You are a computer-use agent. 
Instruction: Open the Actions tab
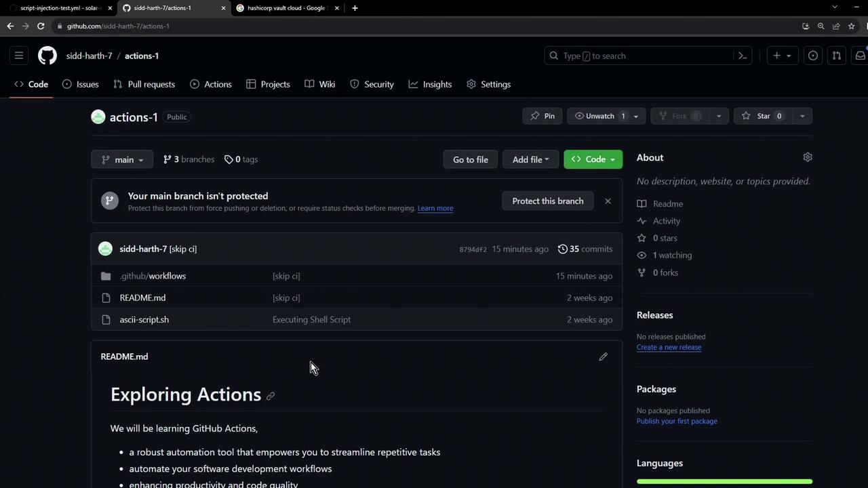click(x=211, y=84)
